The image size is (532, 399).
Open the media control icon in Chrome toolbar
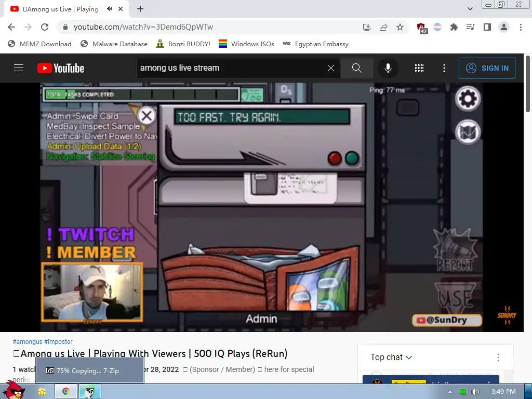(x=470, y=27)
